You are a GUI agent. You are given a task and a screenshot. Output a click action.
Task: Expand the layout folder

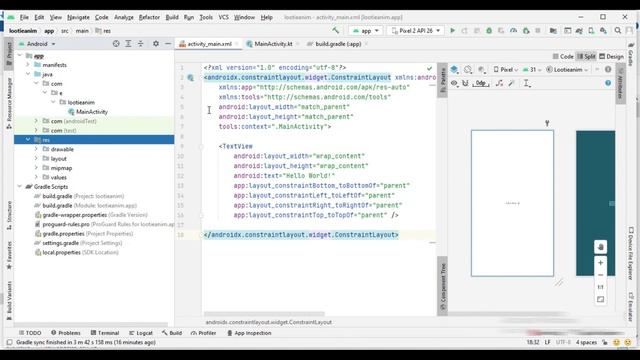pyautogui.click(x=36, y=159)
